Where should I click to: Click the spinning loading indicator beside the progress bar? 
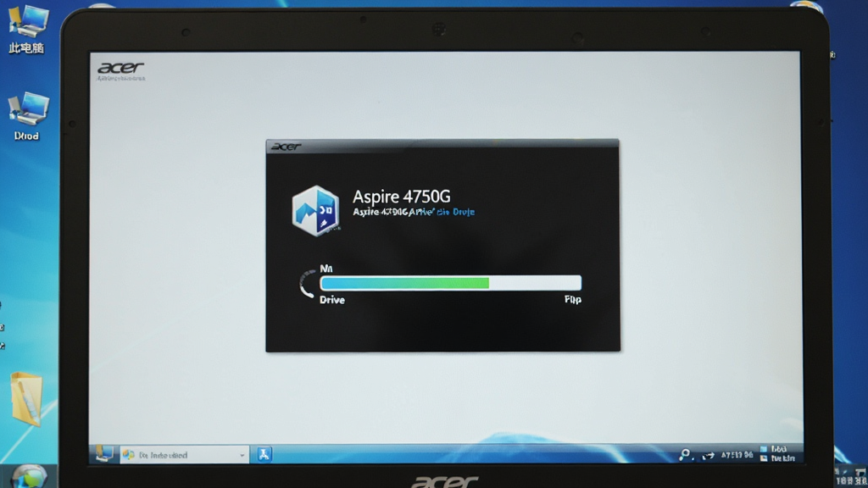(x=307, y=283)
